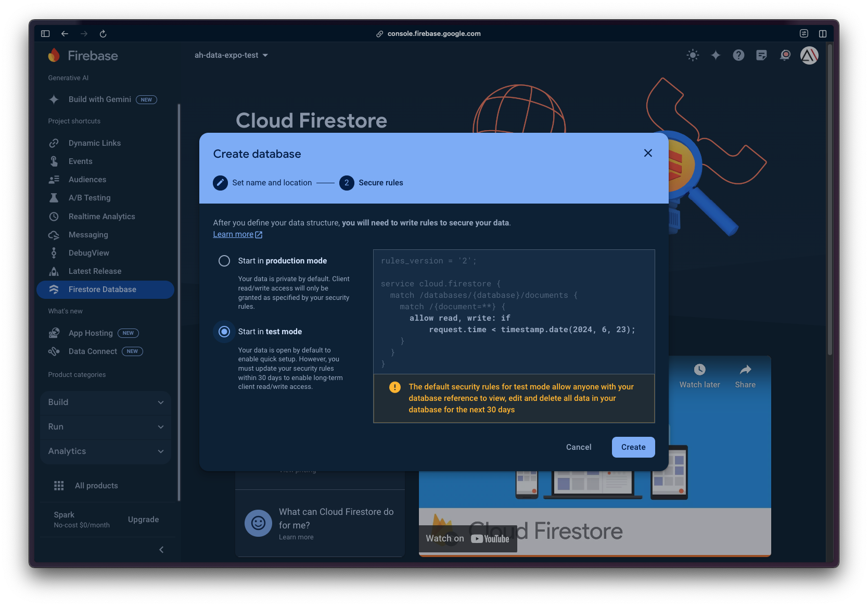Screen dimensions: 868x606
Task: Click the rules code editor area
Action: pos(514,312)
